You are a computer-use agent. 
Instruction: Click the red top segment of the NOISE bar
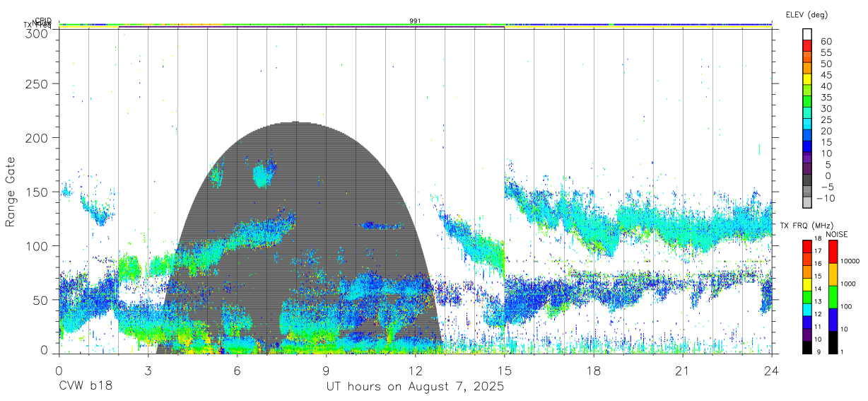pos(833,251)
